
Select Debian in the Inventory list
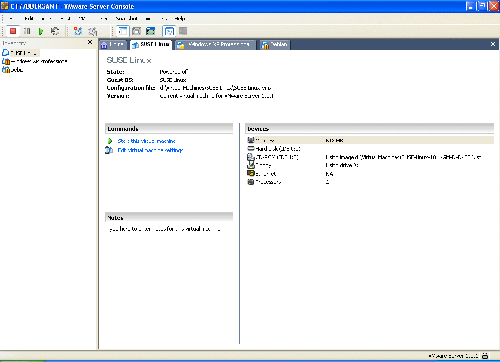tap(13, 70)
